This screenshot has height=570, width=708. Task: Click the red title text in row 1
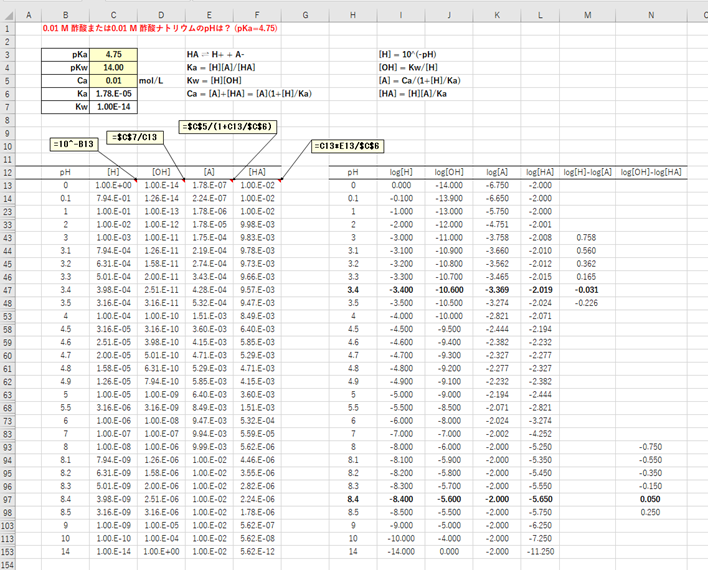point(160,28)
